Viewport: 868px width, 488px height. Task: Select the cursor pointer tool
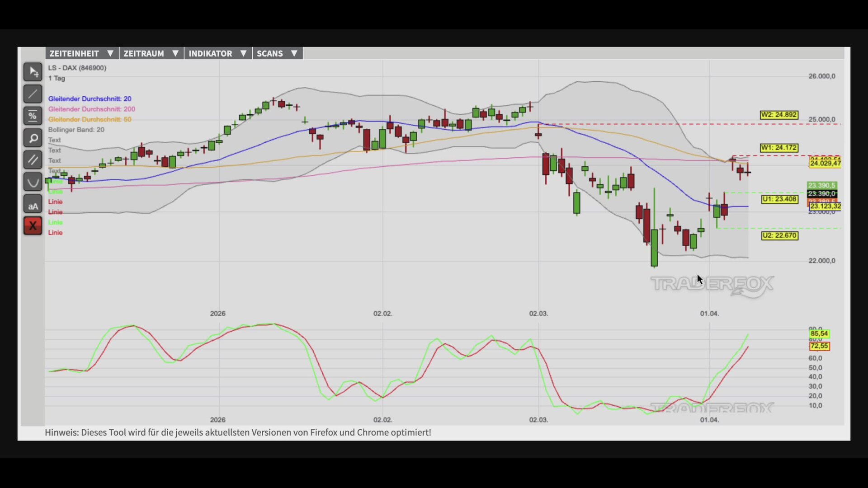coord(33,72)
